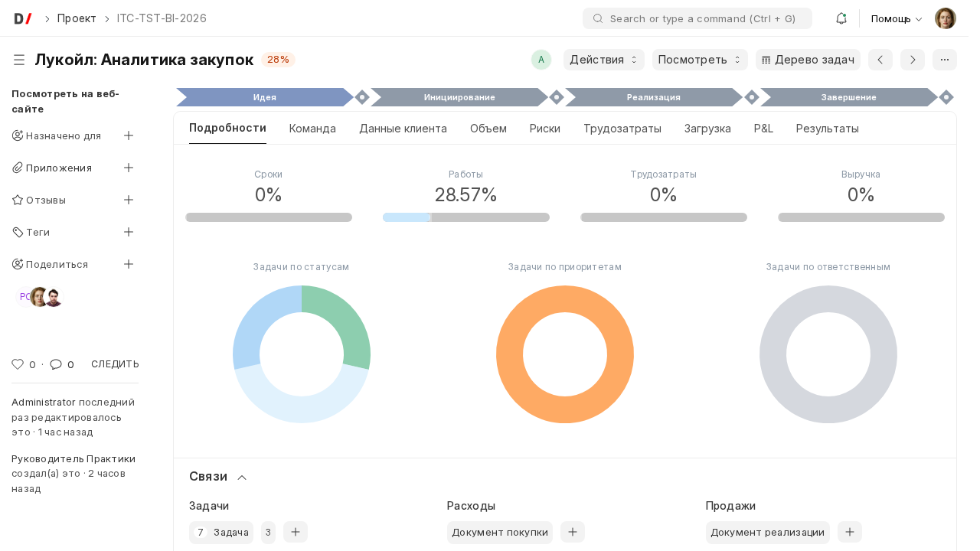Select the Завершение stage
The image size is (980, 551).
[x=849, y=97]
